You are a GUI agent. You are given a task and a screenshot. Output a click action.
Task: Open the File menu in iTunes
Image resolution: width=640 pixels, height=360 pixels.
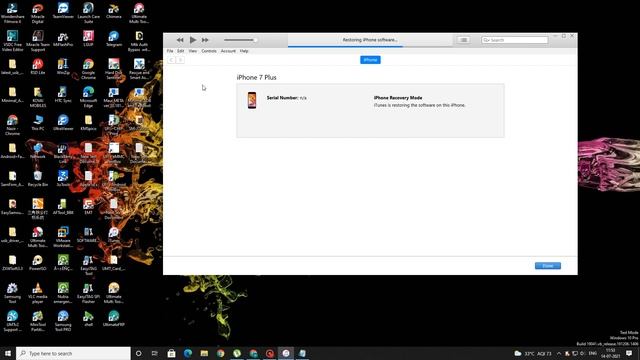pyautogui.click(x=170, y=51)
